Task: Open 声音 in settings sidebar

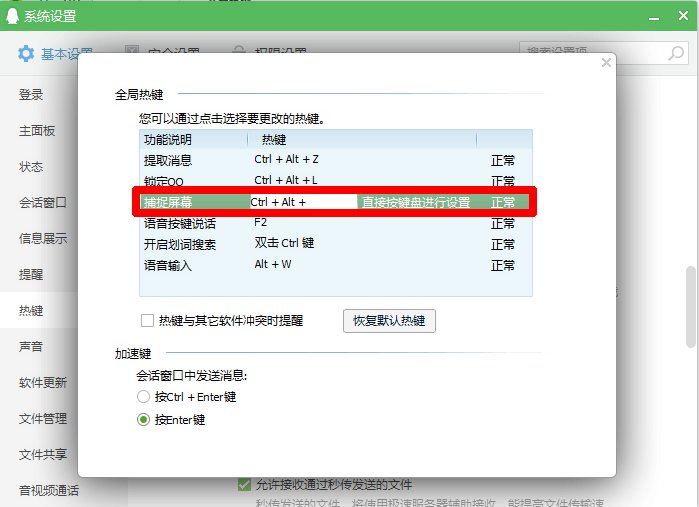Action: tap(31, 346)
